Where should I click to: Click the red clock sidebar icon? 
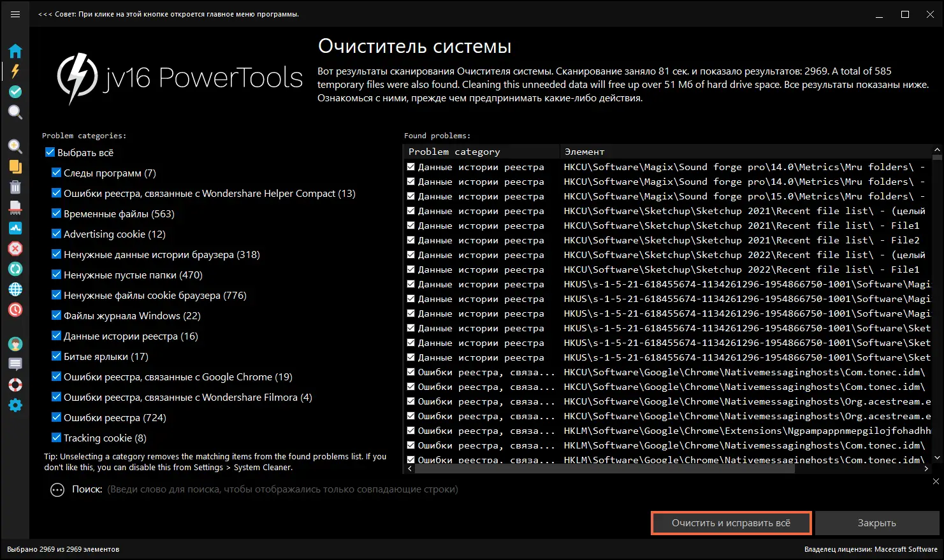[15, 310]
